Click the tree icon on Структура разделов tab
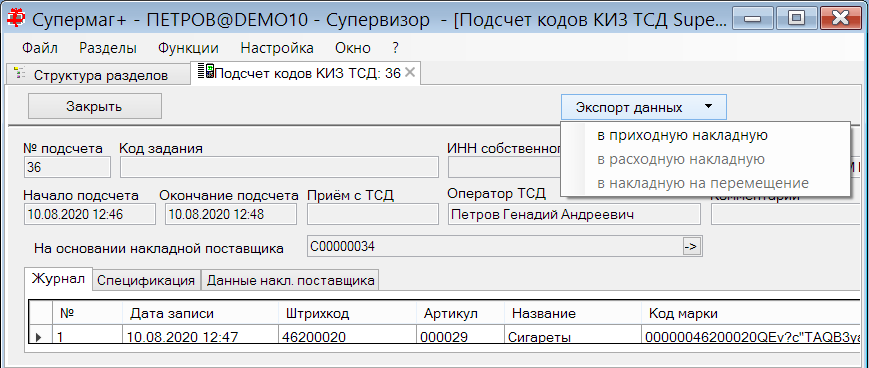 point(20,73)
